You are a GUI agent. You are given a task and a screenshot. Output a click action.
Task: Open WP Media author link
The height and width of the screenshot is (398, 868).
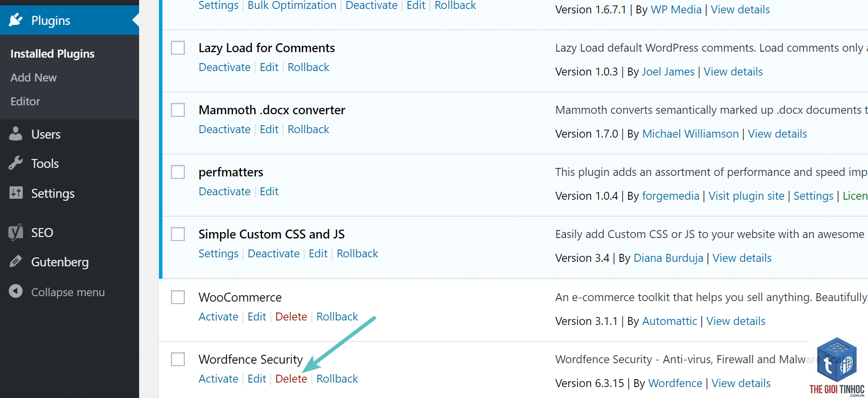pos(676,9)
